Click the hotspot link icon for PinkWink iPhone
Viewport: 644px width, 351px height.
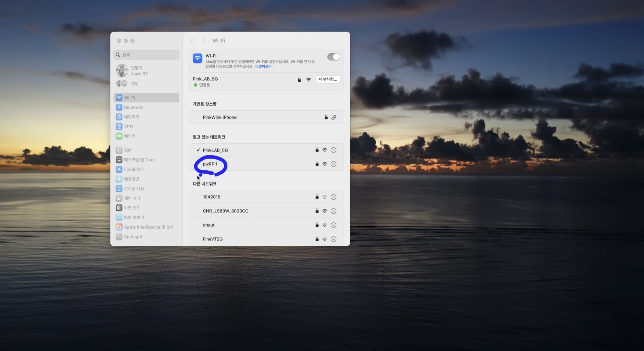[334, 117]
